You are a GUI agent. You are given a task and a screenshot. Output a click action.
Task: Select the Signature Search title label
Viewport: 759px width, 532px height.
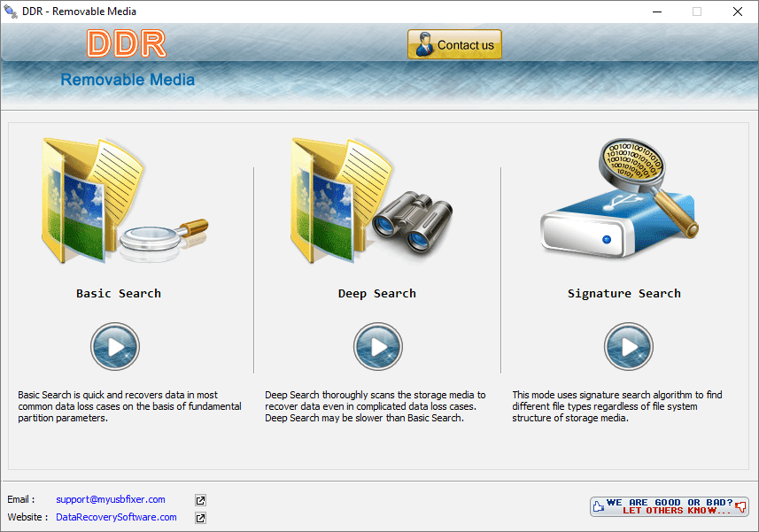click(x=624, y=294)
